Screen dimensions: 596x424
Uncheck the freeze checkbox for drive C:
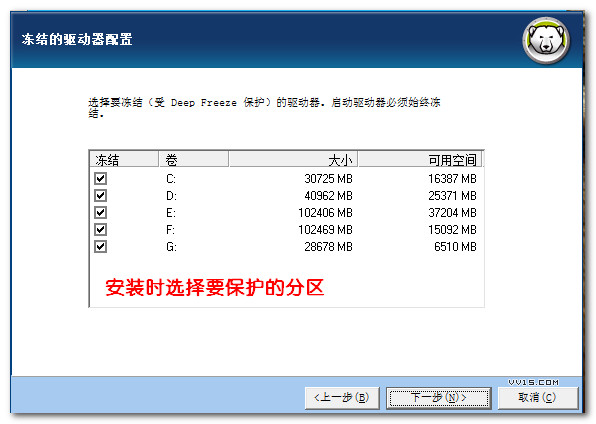click(100, 178)
